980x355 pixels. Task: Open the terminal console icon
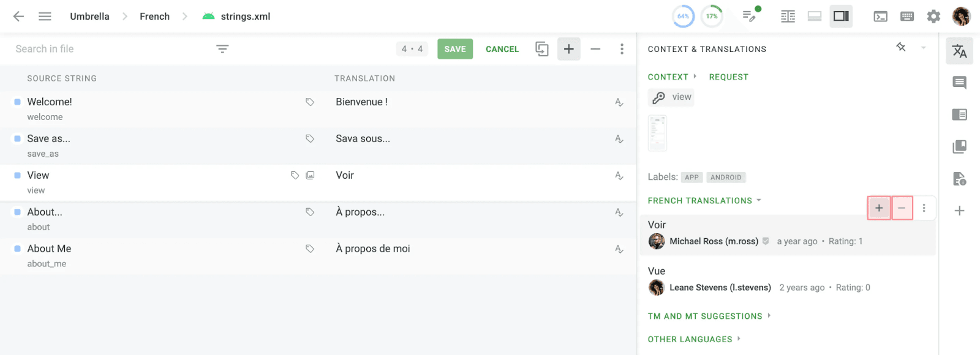point(880,17)
